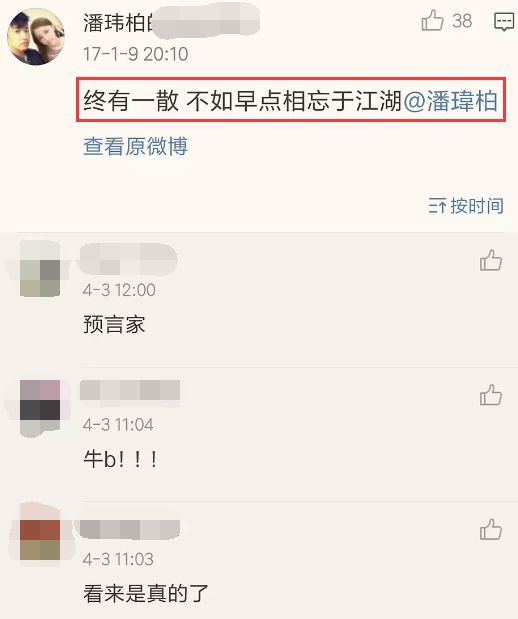Viewport: 518px width, 619px height.
Task: Open username of the 12:00 commenter
Action: 128,259
